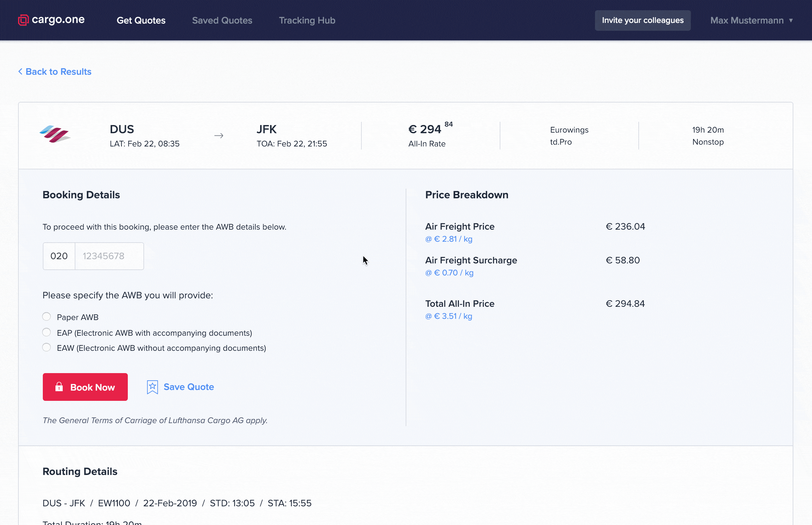Go to the Saved Quotes tab
Screen dimensions: 812x525
(x=222, y=20)
